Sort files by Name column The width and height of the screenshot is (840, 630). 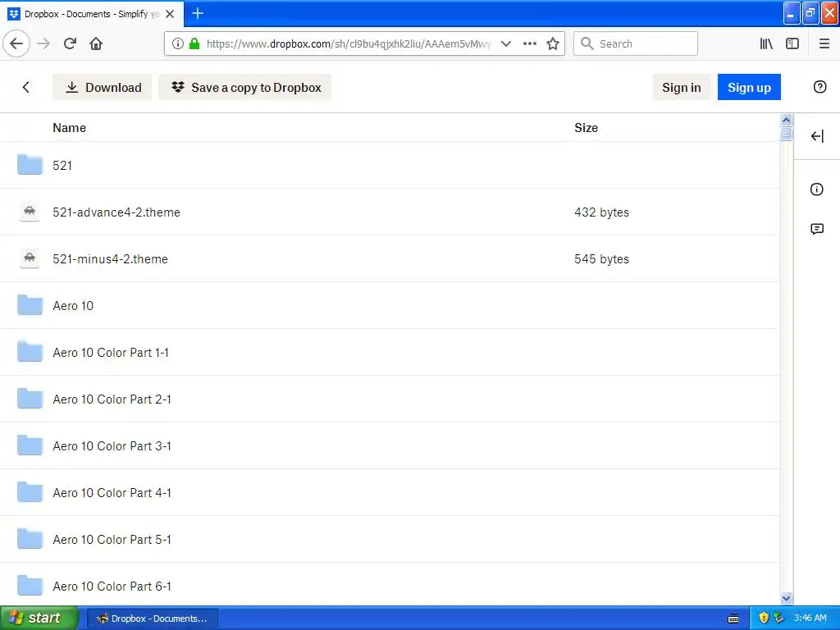[x=69, y=127]
